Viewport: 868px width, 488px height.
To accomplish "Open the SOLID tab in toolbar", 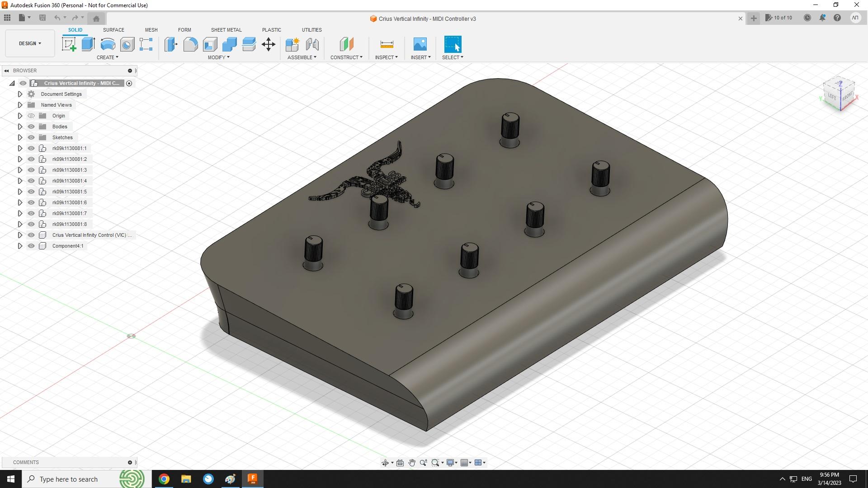I will [x=75, y=30].
